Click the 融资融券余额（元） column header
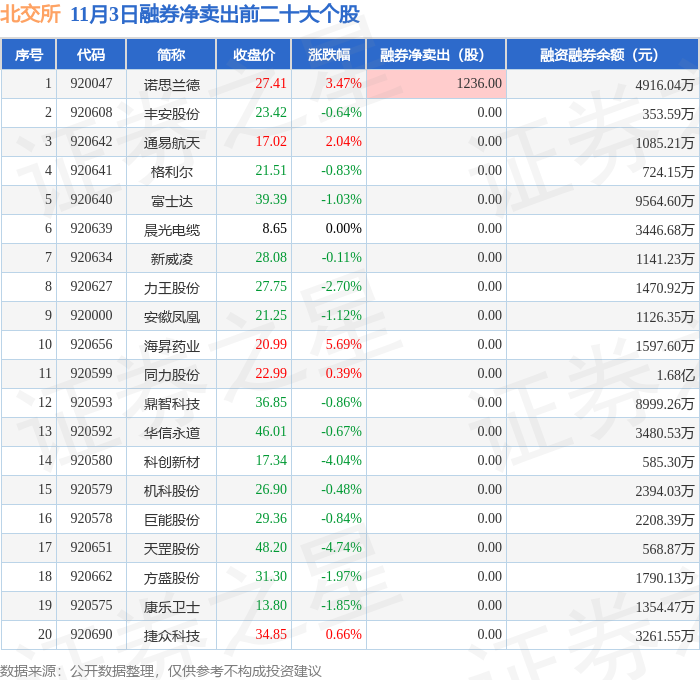Viewport: 700px width, 680px height. click(602, 54)
